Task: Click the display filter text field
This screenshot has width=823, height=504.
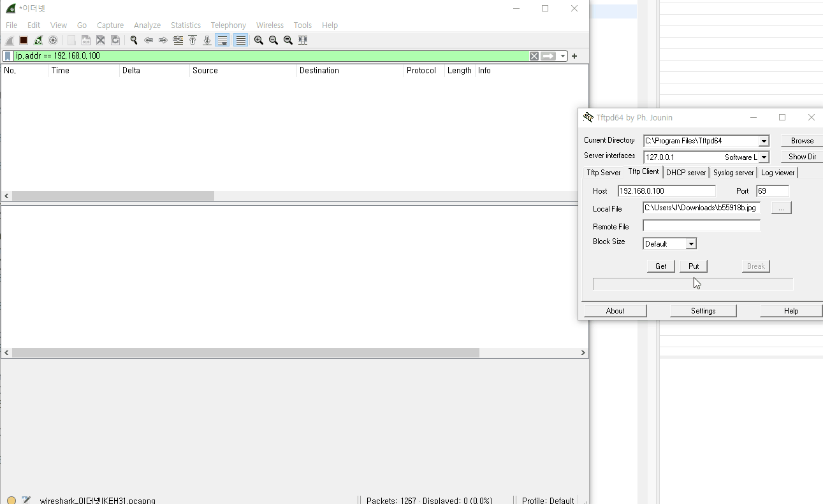Action: tap(271, 56)
